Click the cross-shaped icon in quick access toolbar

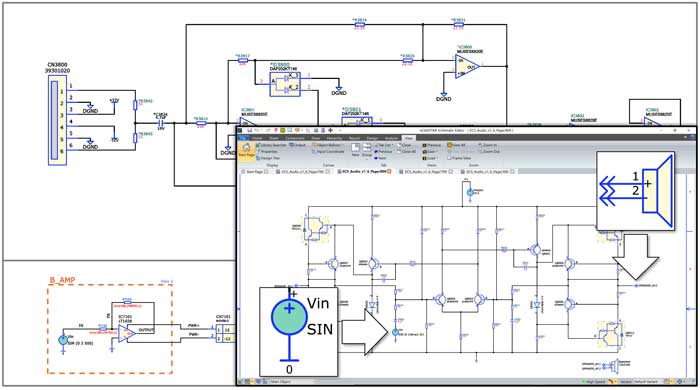click(x=330, y=130)
